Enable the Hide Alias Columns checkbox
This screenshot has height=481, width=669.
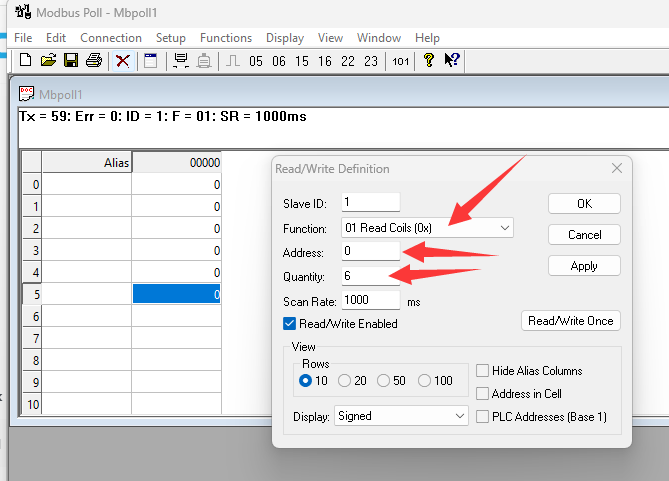tap(484, 370)
